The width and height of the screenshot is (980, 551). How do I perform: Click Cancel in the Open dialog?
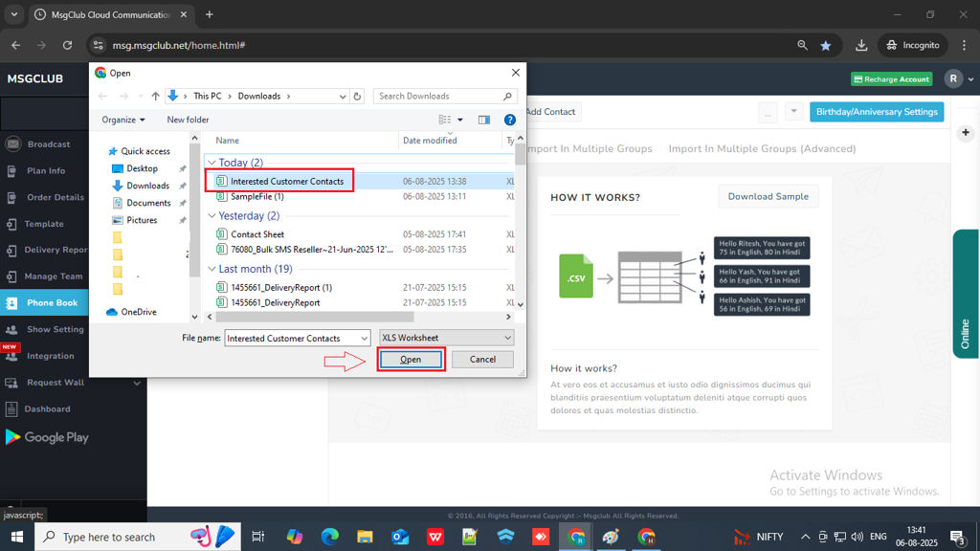click(x=482, y=360)
